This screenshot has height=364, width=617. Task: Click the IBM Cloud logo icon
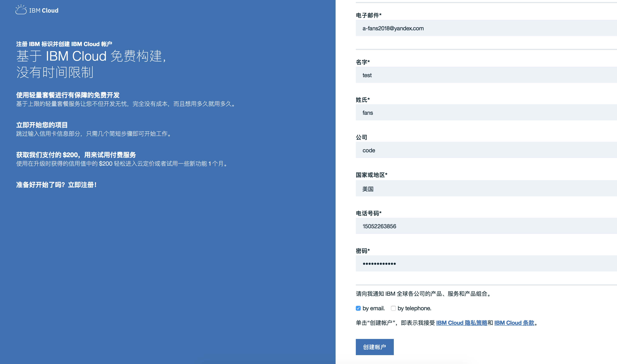(x=21, y=10)
